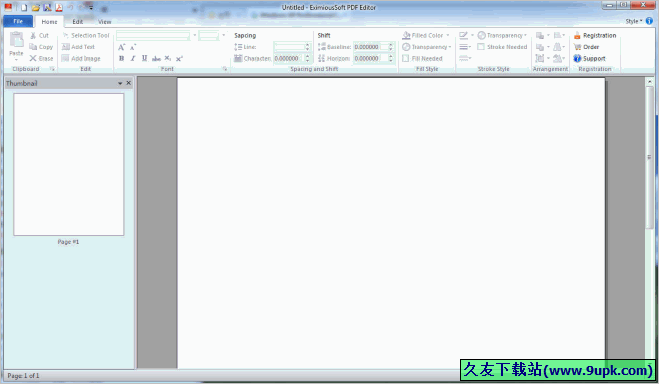The width and height of the screenshot is (659, 384).
Task: Click the application logo icon in title bar
Action: 8,7
